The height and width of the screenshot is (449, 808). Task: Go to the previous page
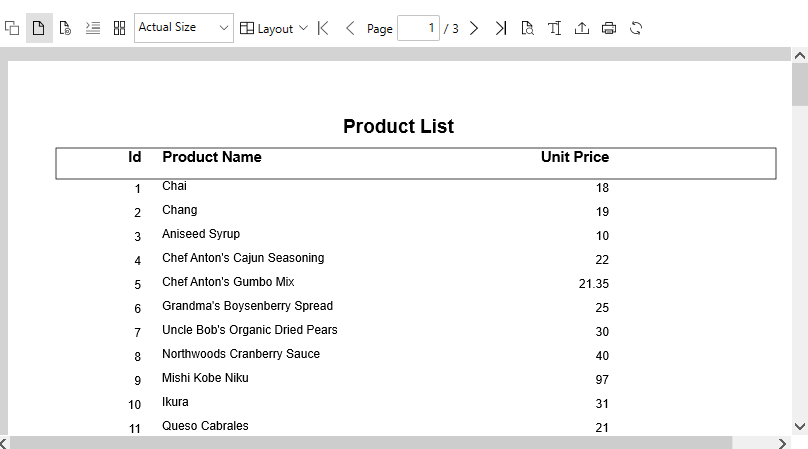coord(350,28)
